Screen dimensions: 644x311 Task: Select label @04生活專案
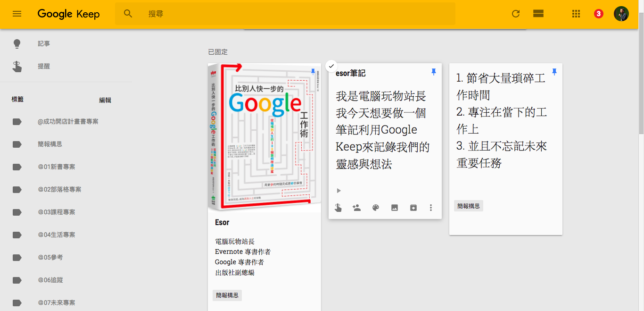coord(57,235)
